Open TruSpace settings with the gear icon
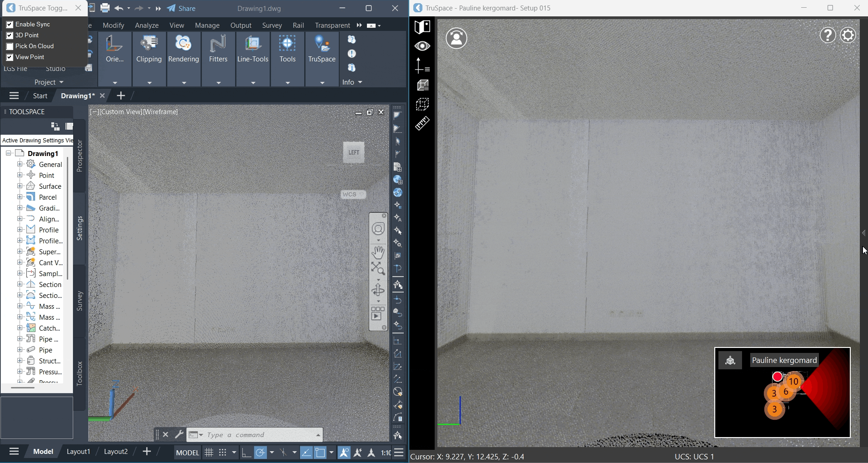The image size is (868, 463). tap(848, 35)
